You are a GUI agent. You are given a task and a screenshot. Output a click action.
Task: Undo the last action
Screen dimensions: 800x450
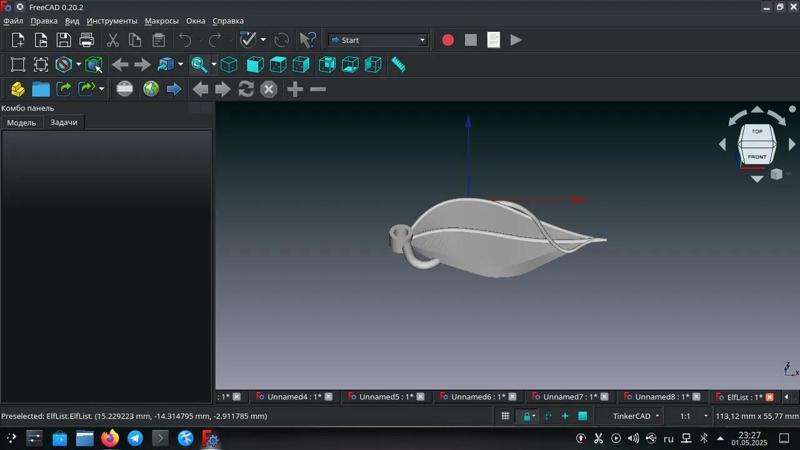(x=185, y=40)
